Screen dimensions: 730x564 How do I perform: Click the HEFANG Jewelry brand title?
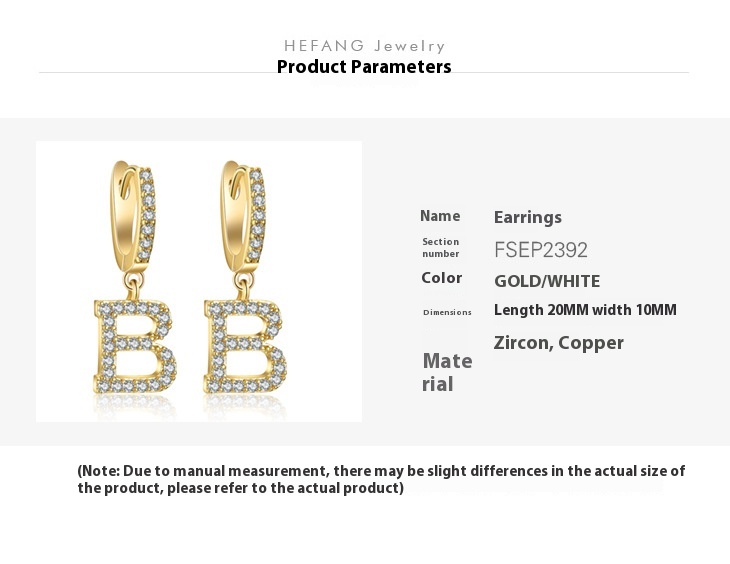pyautogui.click(x=365, y=46)
